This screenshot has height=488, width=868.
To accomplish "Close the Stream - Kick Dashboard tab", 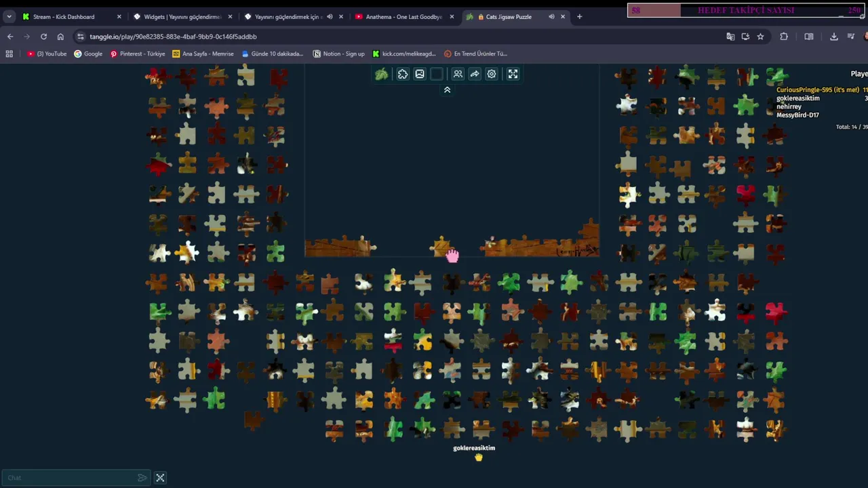I will (119, 16).
